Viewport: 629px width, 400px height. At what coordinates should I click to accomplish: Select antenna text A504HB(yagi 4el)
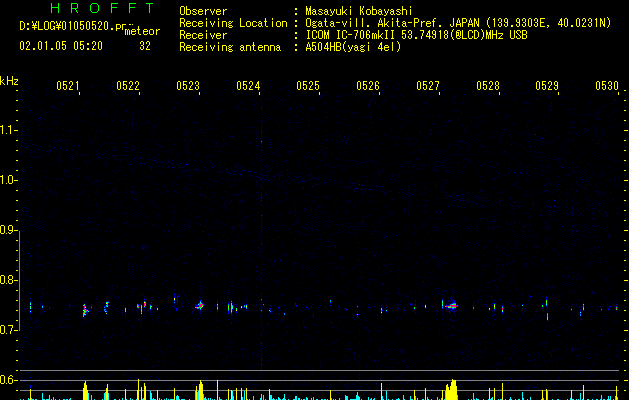(x=353, y=47)
